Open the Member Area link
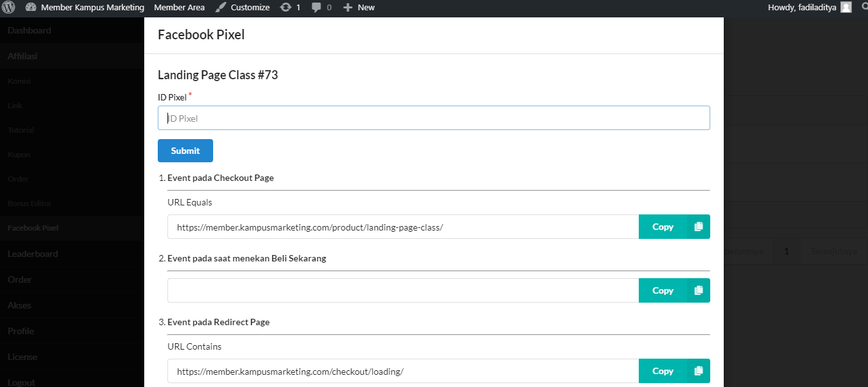 pos(179,8)
